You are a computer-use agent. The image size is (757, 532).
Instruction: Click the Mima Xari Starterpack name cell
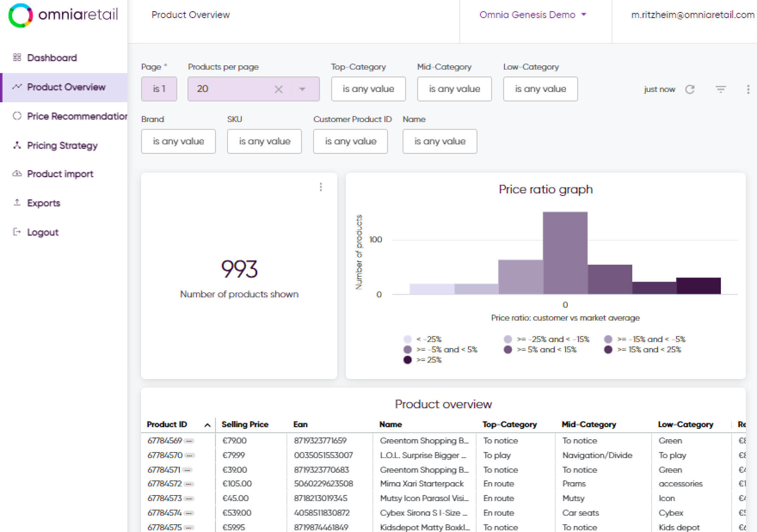pos(422,484)
